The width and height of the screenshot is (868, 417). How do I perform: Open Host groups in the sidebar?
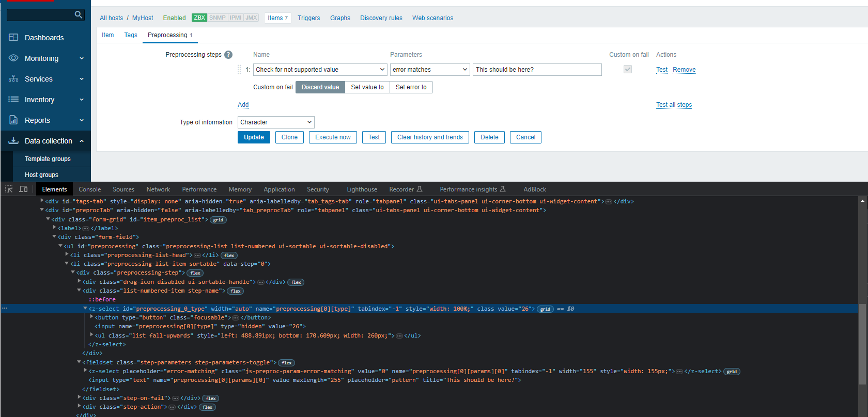click(41, 175)
